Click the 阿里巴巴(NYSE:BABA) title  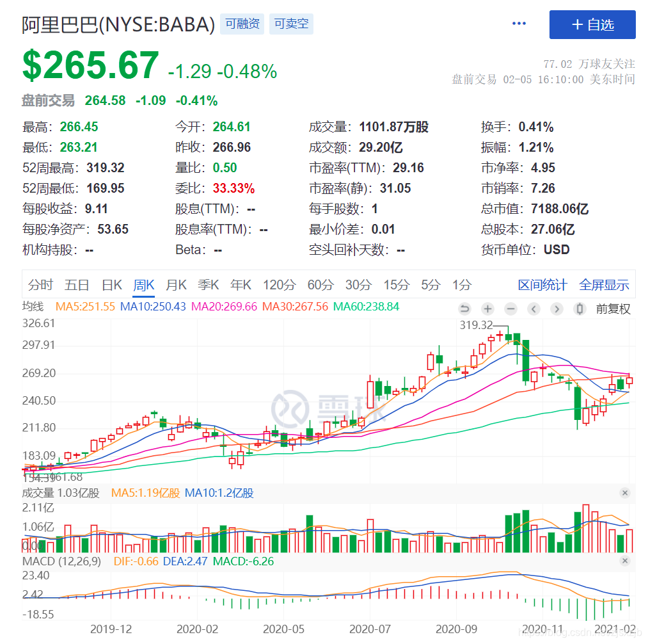(x=118, y=24)
